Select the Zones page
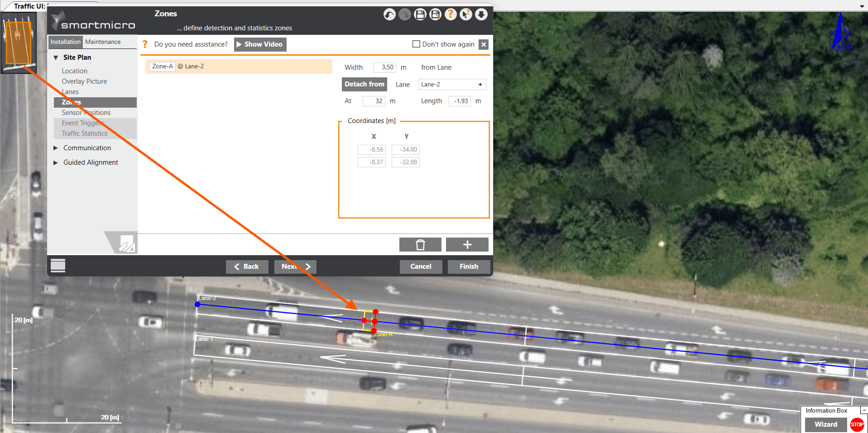The height and width of the screenshot is (433, 868). tap(95, 102)
